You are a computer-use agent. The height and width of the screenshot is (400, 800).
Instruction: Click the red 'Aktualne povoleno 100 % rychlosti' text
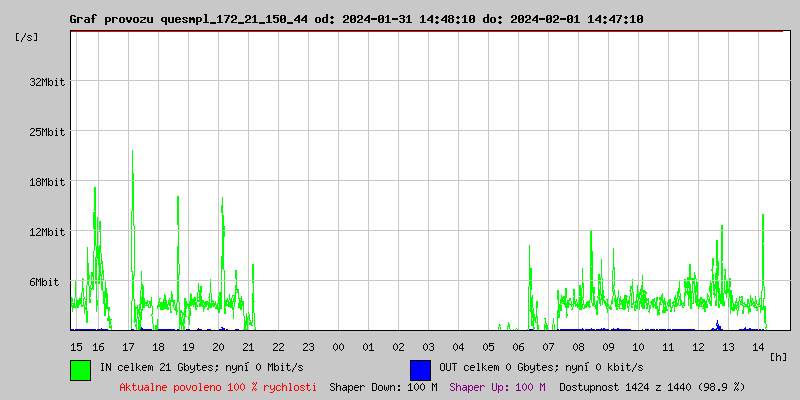tap(218, 386)
